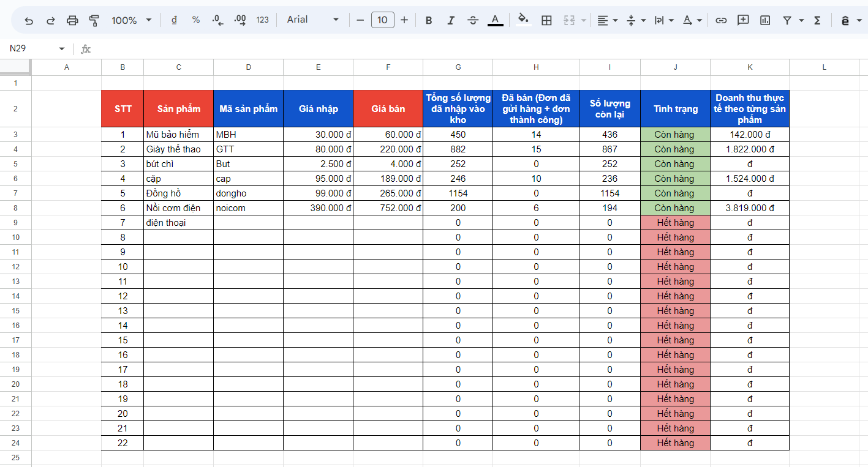The image size is (868, 467).
Task: Open the 100% zoom dropdown
Action: click(x=131, y=20)
